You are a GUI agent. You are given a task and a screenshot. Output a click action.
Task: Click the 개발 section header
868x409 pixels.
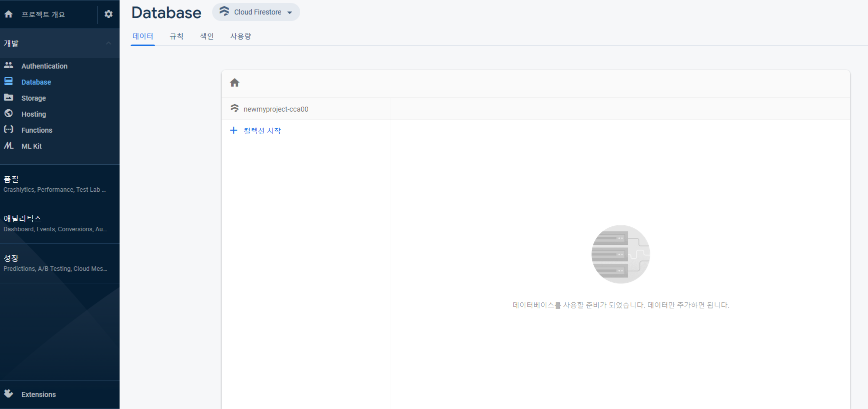(x=60, y=43)
